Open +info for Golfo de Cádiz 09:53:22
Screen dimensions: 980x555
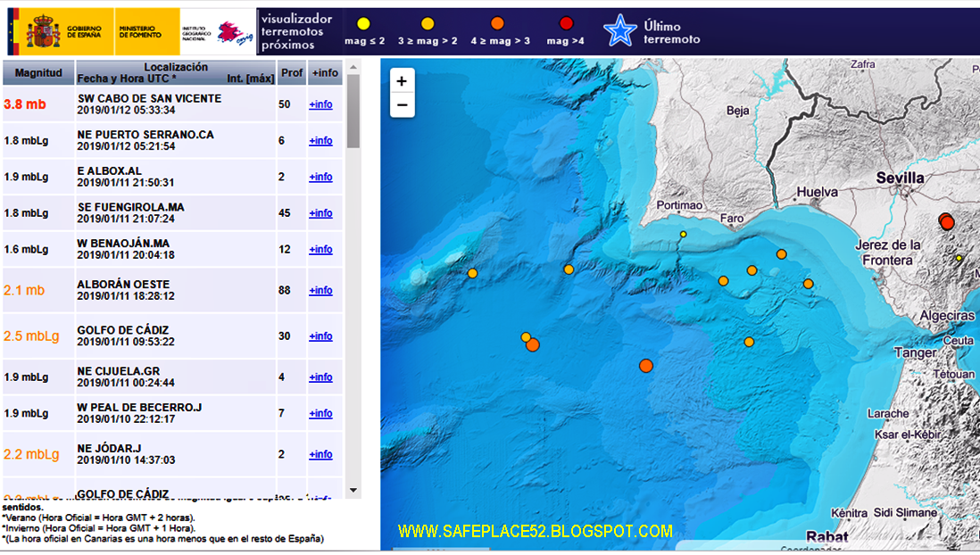(320, 336)
